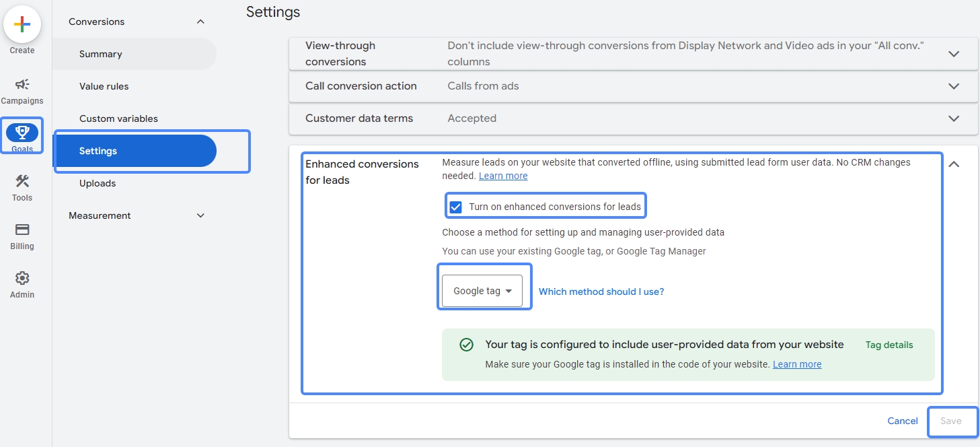The width and height of the screenshot is (980, 447).
Task: Open Billing card icon
Action: 22,230
